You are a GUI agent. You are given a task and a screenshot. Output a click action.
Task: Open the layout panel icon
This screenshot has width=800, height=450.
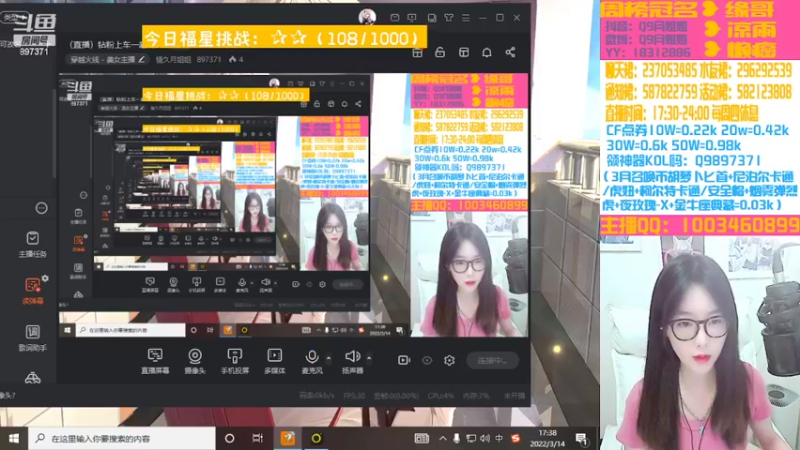(x=463, y=52)
